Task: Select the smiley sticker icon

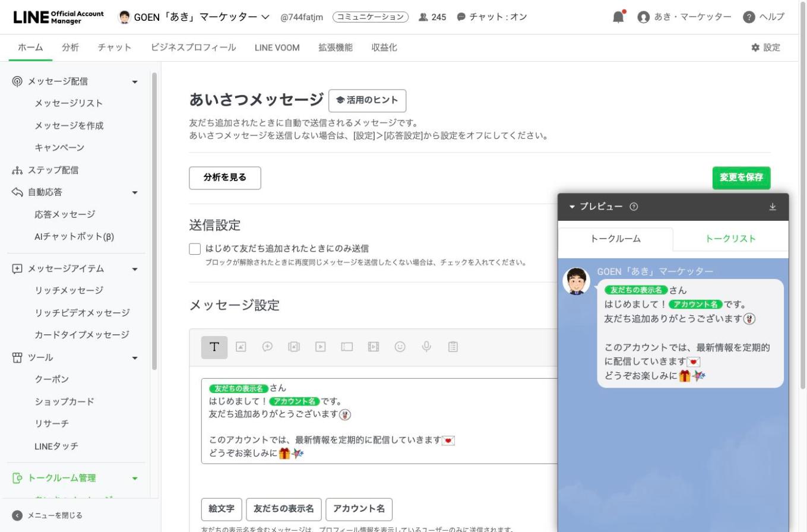Action: 400,347
